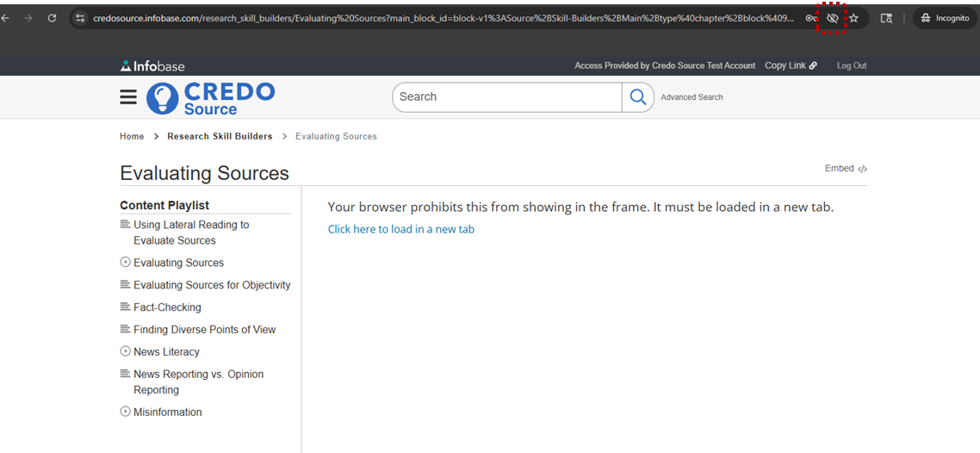Open the News Literacy video item

[x=166, y=351]
